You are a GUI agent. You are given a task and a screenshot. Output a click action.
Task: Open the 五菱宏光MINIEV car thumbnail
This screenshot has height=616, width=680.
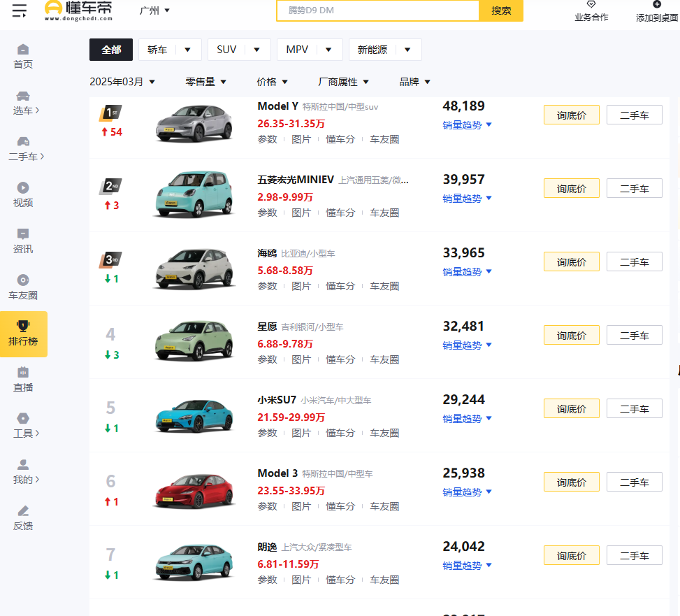tap(194, 194)
